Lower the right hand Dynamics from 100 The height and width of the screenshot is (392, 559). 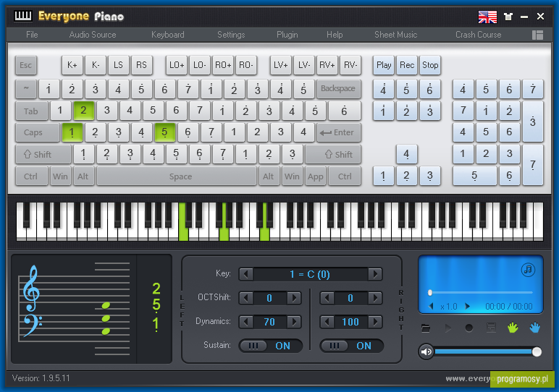[327, 322]
